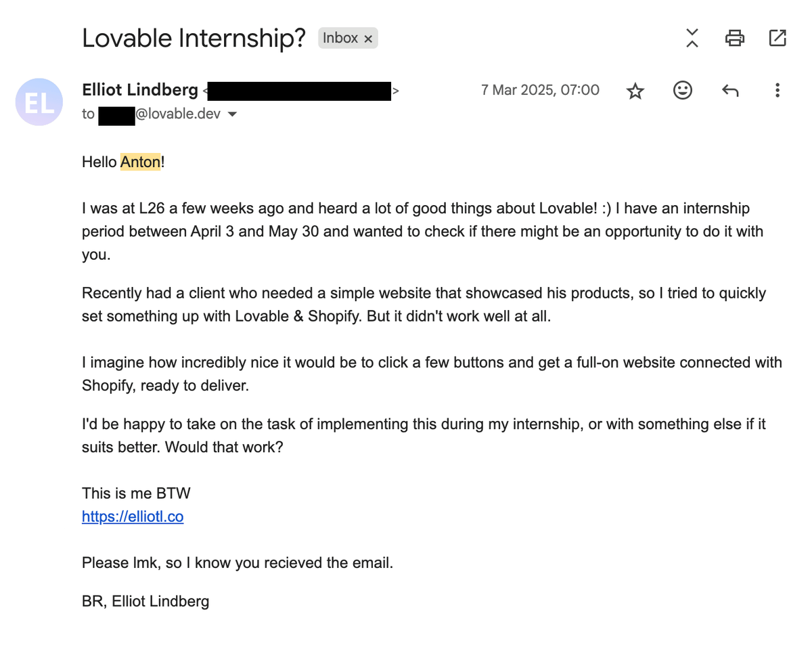Open the three-dot More options menu
Screen dimensions: 812x645
tap(777, 90)
